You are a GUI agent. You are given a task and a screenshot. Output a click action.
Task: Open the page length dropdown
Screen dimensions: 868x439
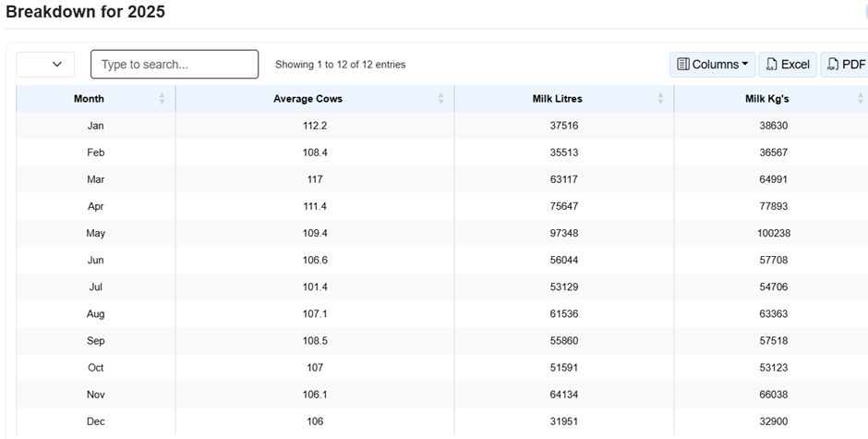[45, 65]
